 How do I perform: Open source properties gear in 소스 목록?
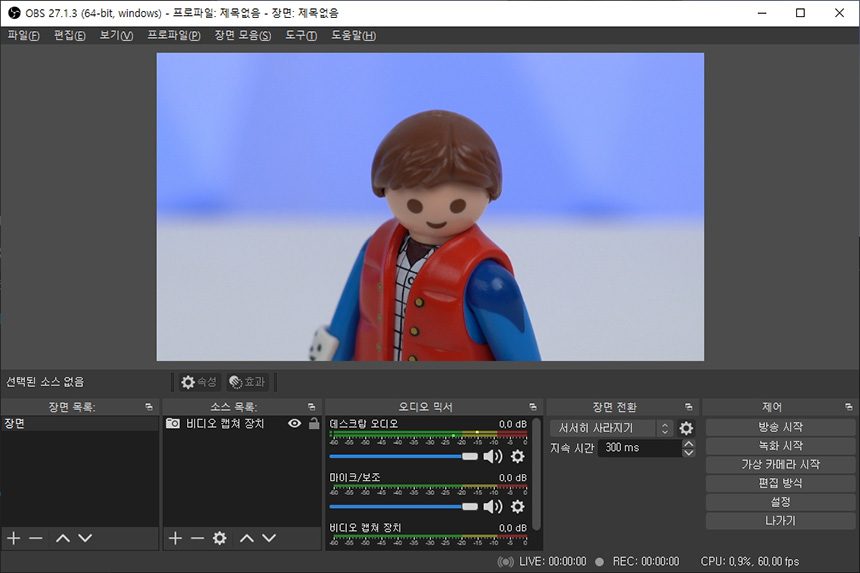219,538
